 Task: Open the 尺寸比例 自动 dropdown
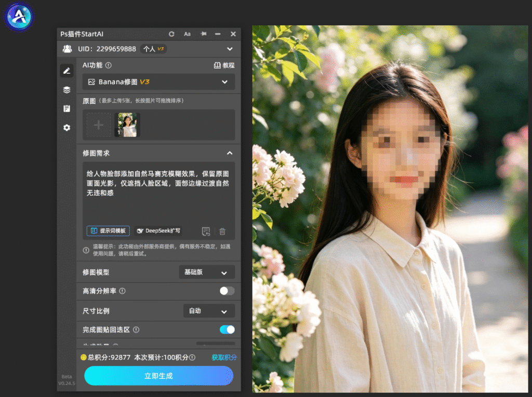point(209,311)
